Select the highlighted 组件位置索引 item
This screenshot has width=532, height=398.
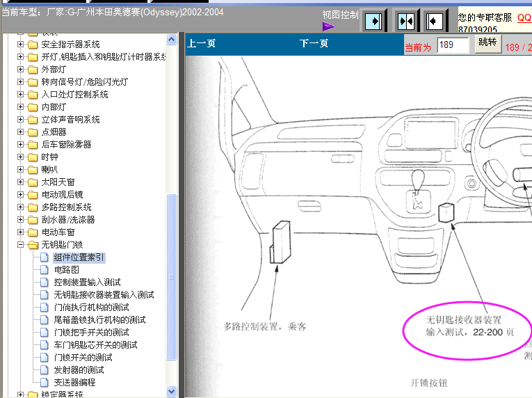click(79, 257)
